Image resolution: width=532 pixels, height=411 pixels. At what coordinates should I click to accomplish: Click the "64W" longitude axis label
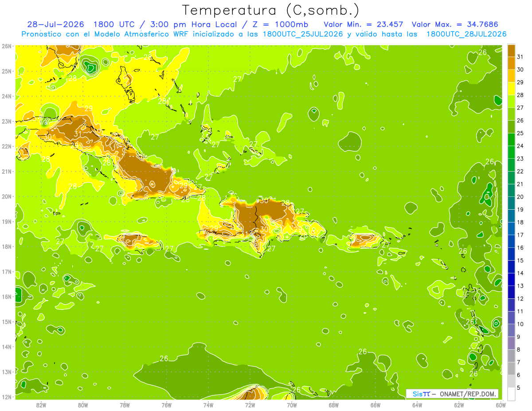(417, 405)
